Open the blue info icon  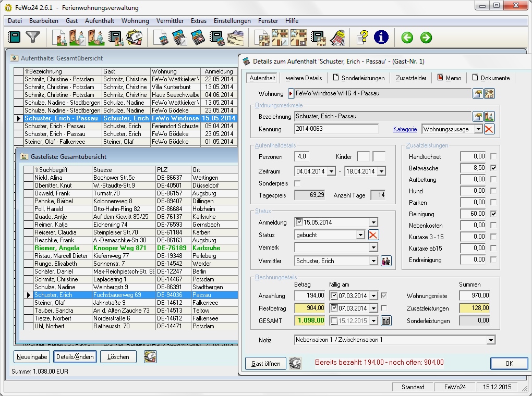(x=381, y=38)
